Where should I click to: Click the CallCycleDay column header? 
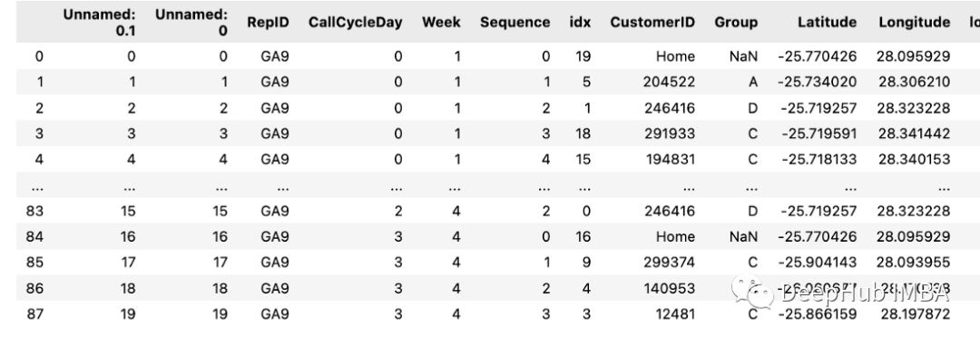[x=355, y=23]
